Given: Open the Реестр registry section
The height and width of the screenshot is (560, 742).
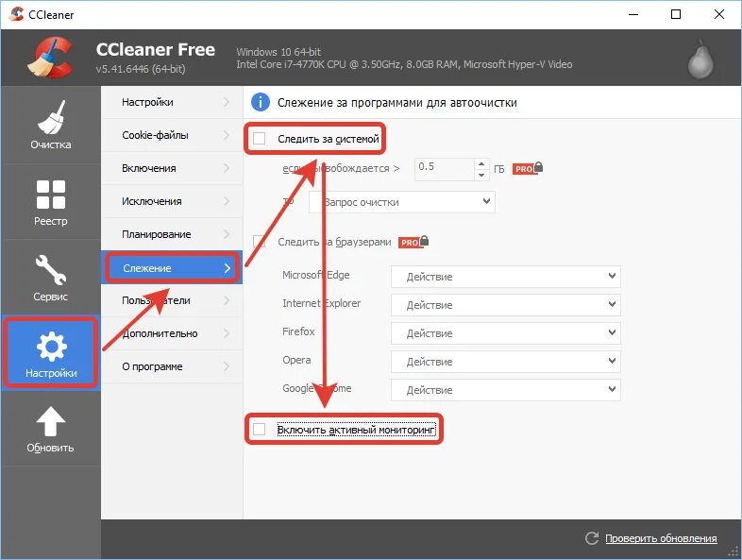Looking at the screenshot, I should [51, 202].
